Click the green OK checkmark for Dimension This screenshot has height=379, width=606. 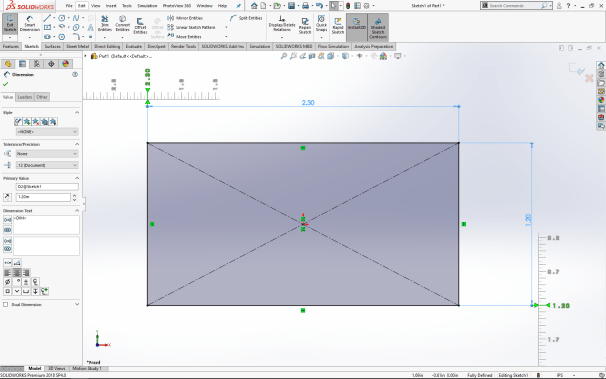pyautogui.click(x=5, y=84)
